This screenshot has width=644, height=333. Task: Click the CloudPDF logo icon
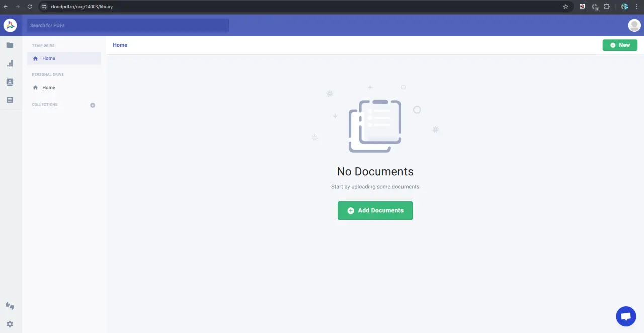click(x=10, y=25)
